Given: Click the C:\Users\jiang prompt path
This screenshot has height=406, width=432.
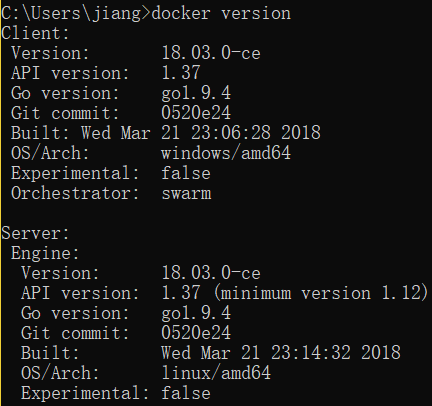Looking at the screenshot, I should coord(71,14).
